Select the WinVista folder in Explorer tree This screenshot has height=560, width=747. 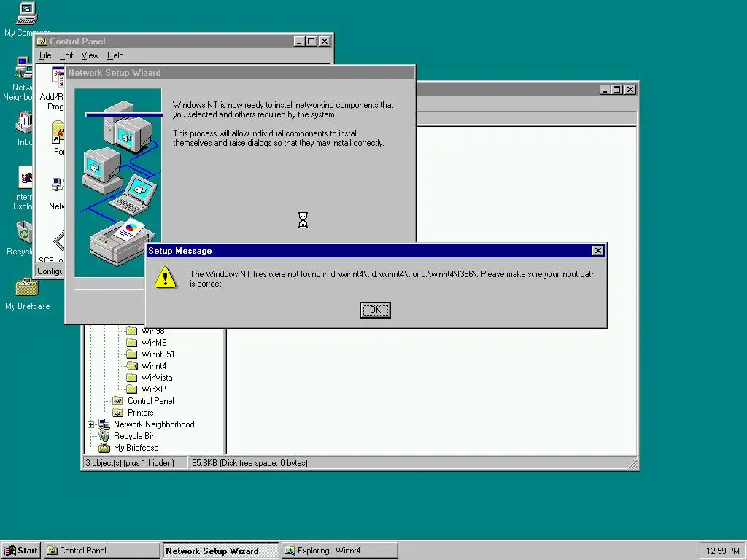click(157, 378)
